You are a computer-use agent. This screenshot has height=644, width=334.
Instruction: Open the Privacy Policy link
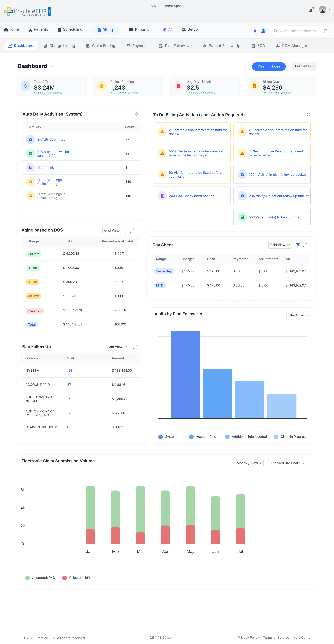pyautogui.click(x=248, y=637)
